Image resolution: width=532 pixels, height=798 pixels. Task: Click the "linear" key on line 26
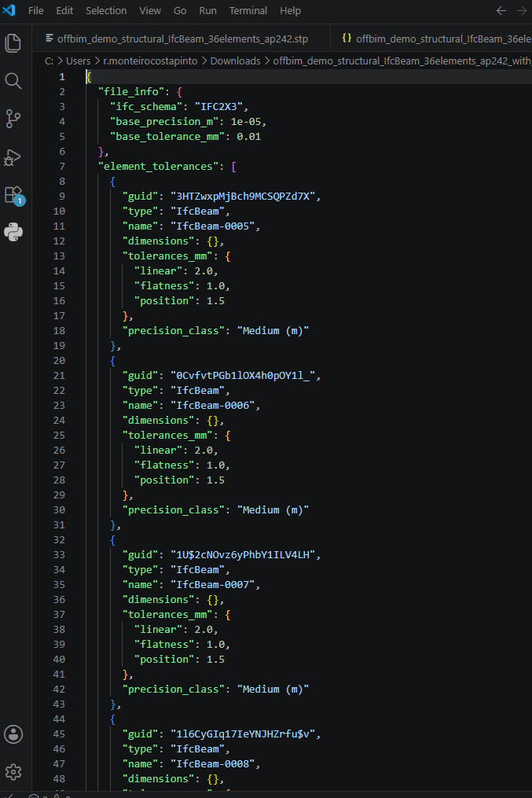tap(158, 450)
